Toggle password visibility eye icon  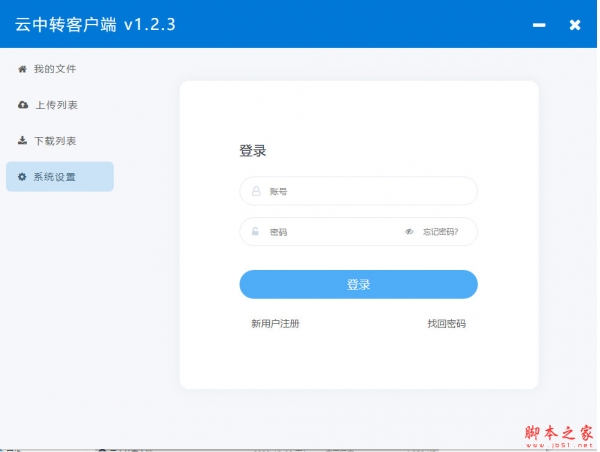[x=409, y=232]
